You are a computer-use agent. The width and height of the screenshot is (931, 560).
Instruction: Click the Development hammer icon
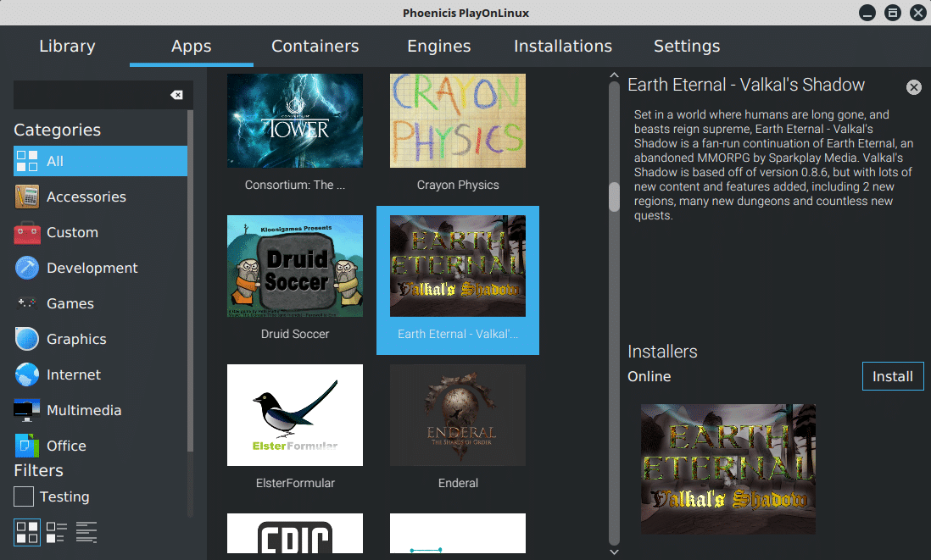pos(27,268)
